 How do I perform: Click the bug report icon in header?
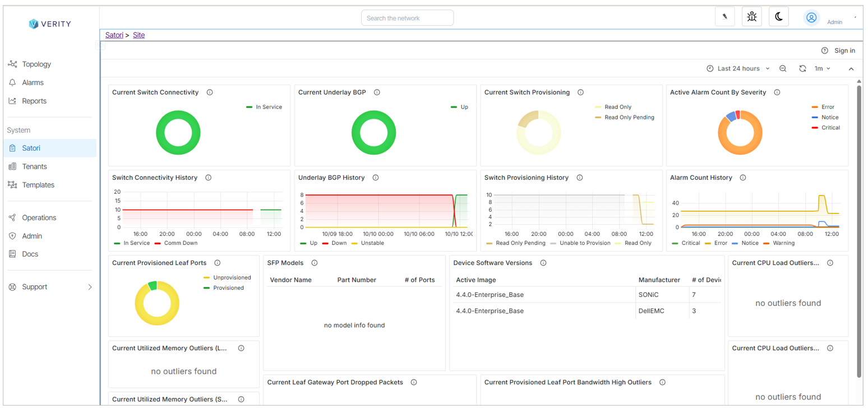coord(751,17)
